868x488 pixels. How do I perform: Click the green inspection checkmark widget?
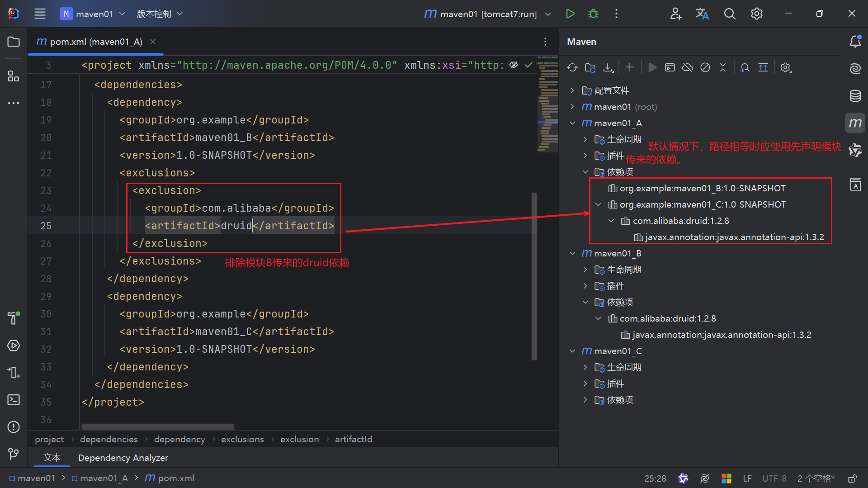coord(528,65)
